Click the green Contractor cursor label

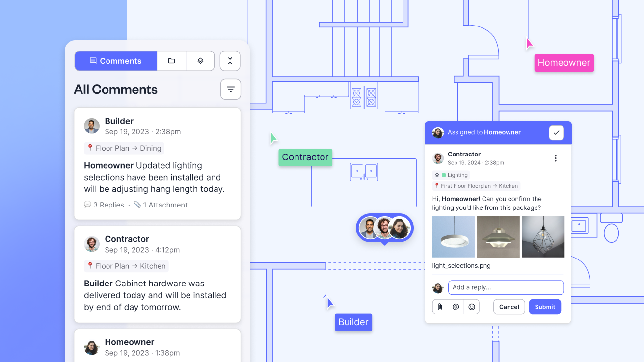pos(305,157)
